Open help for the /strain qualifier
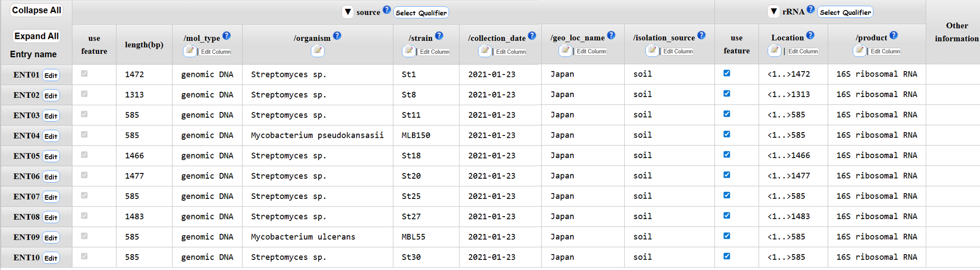 (439, 36)
